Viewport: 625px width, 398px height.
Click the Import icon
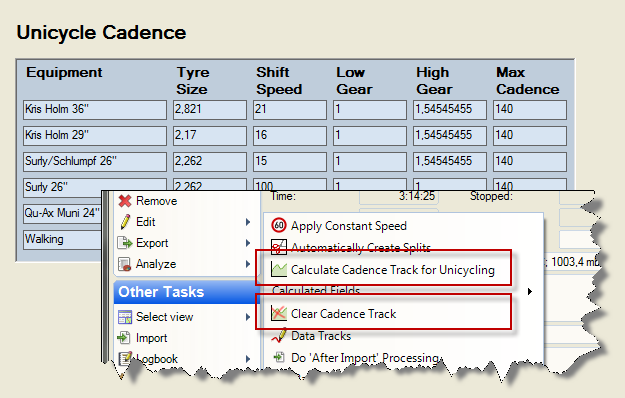(124, 338)
